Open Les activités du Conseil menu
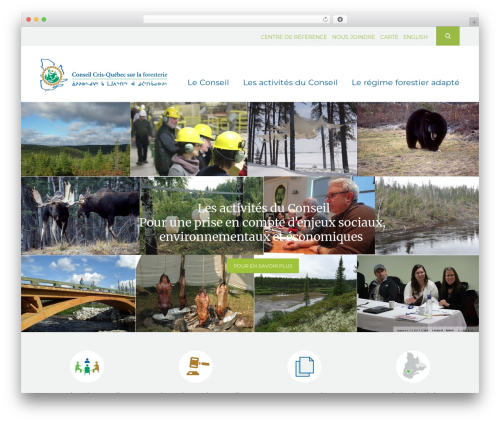 coord(290,82)
